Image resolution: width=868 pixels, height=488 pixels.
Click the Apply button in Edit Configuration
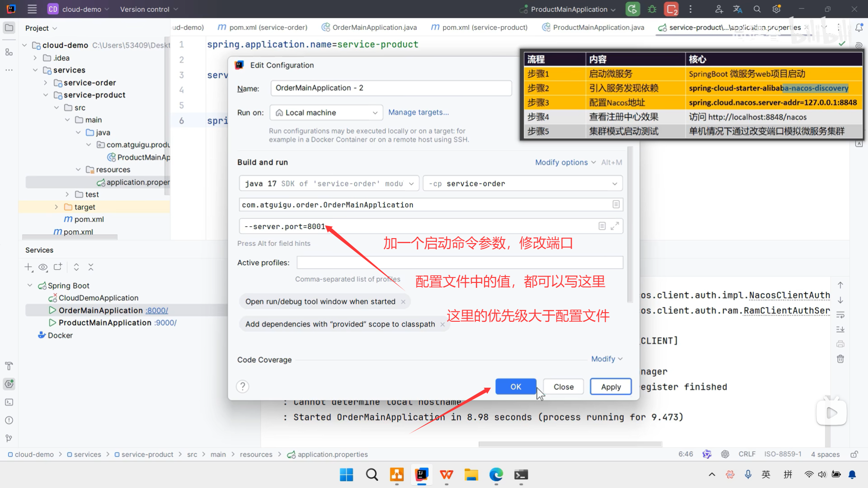pos(610,386)
